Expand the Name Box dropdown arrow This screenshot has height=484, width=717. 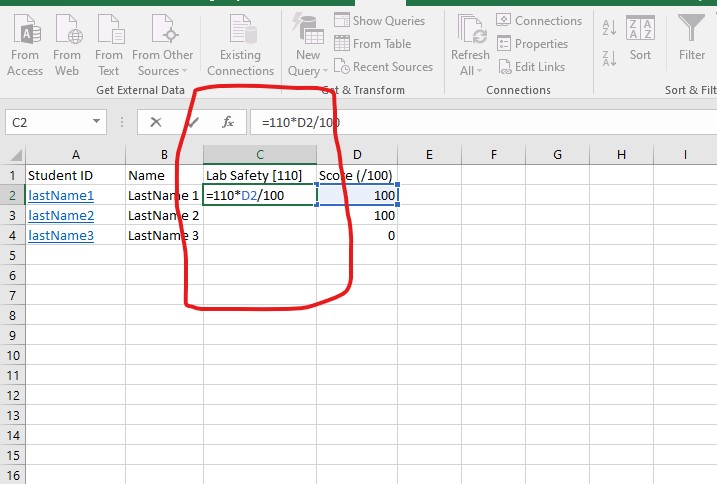[97, 122]
